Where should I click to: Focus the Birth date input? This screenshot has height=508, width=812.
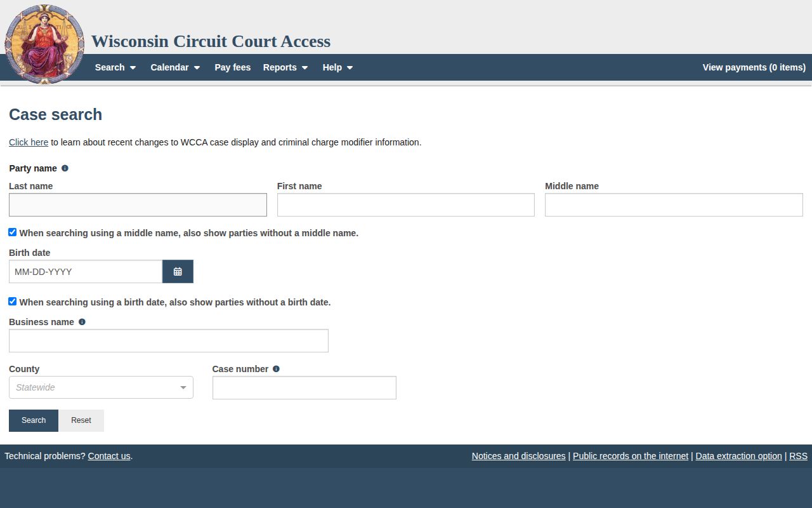(x=86, y=272)
